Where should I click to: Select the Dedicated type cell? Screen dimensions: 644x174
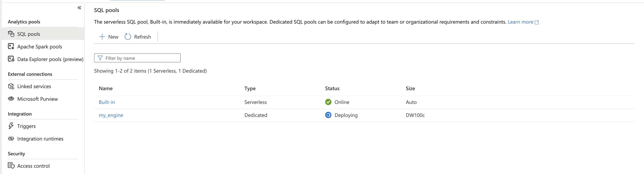256,115
